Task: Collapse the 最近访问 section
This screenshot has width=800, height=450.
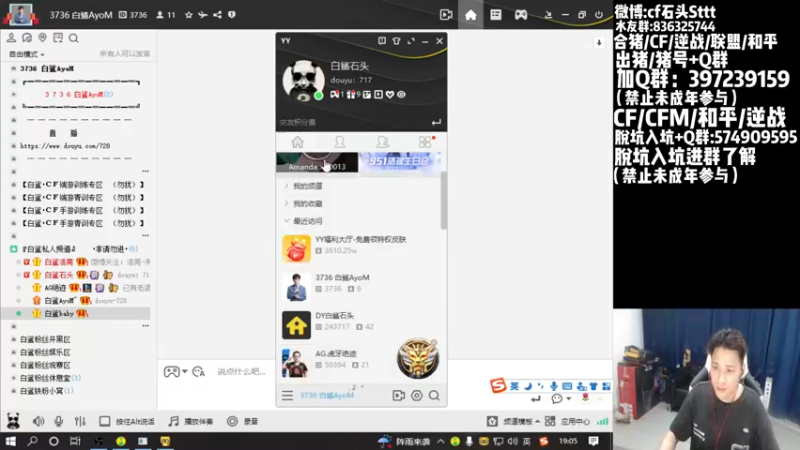Action: [286, 221]
